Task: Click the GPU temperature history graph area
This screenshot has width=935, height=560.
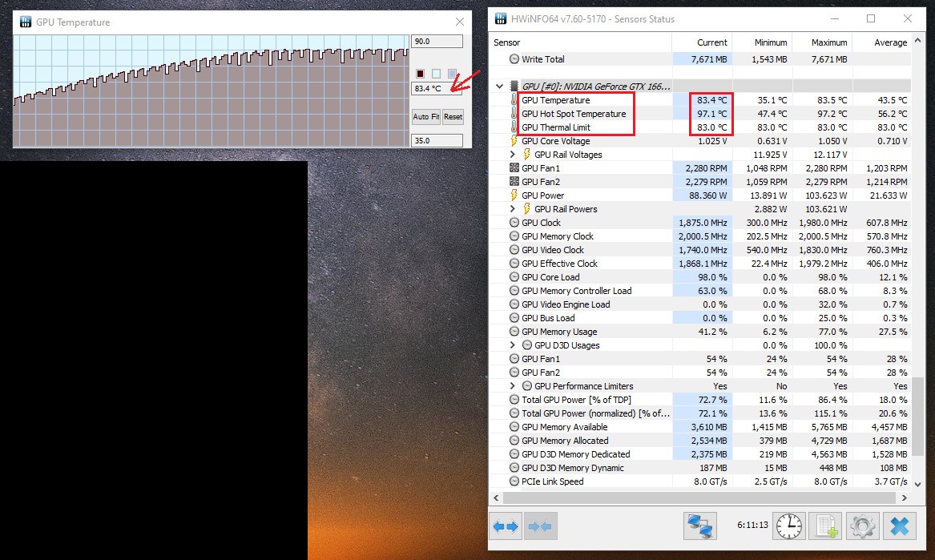Action: point(211,91)
